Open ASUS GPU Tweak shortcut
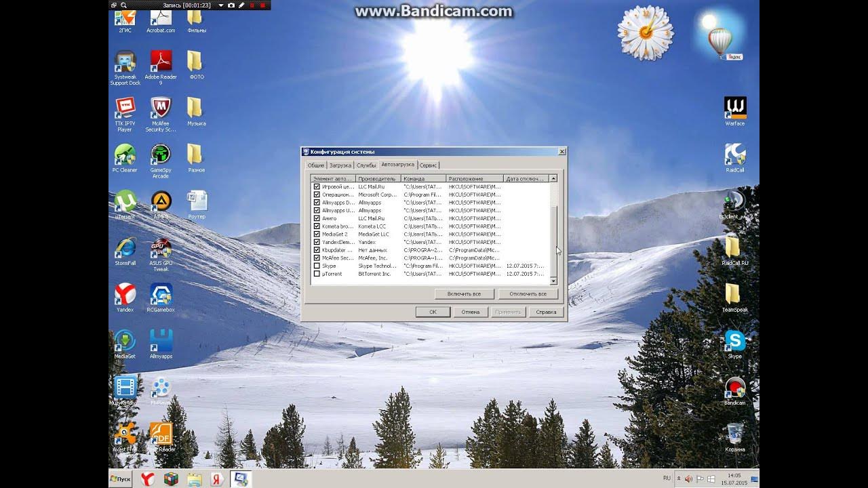The height and width of the screenshot is (488, 868). click(x=161, y=254)
